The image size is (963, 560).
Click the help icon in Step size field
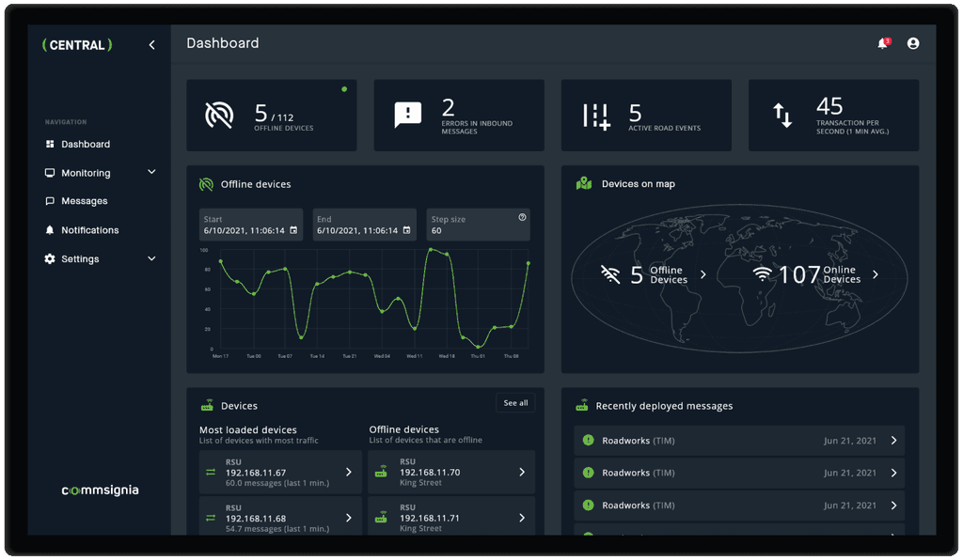click(x=522, y=217)
